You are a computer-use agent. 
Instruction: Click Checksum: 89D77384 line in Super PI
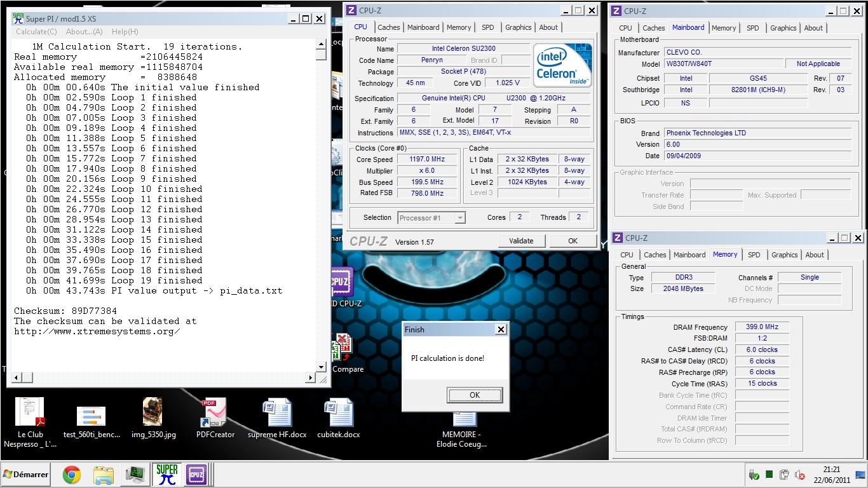point(65,311)
